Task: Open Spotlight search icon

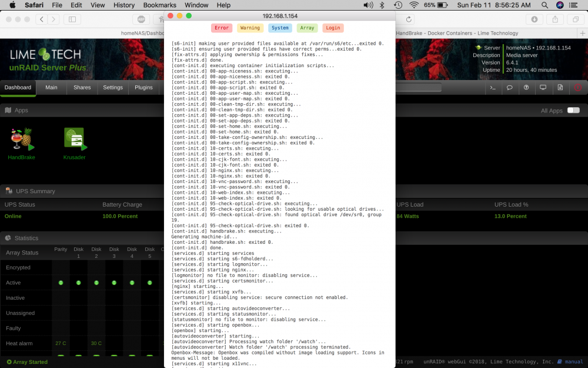Action: [544, 5]
